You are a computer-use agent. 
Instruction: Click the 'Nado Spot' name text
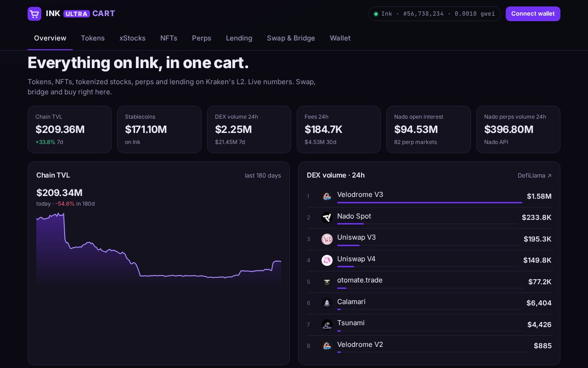click(x=354, y=216)
